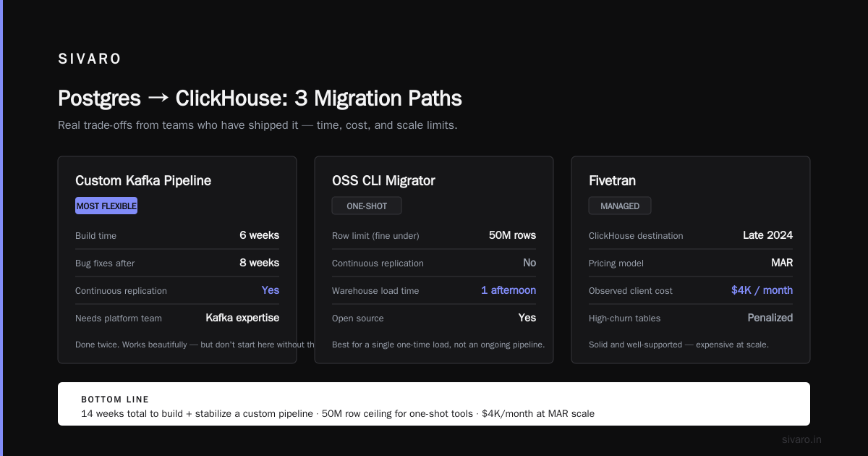Click the 'Yes' value for Open source

coord(527,318)
